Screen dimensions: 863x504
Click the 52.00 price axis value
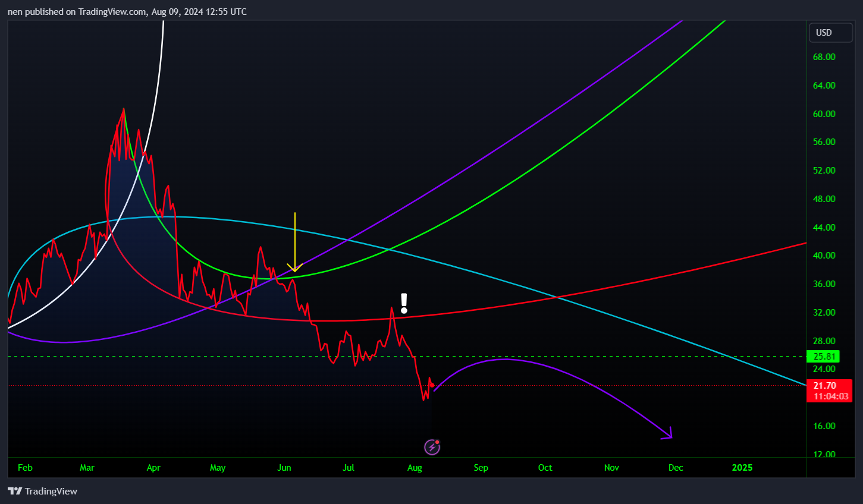(824, 171)
